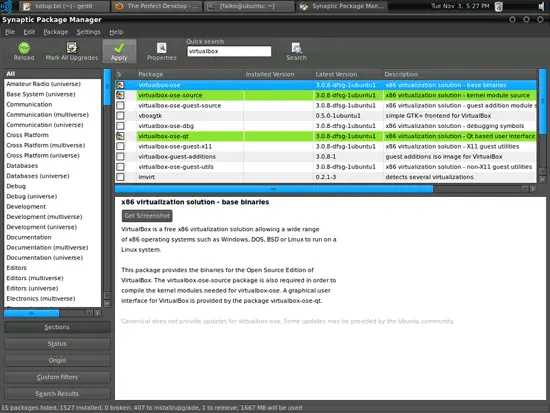Click the package list scroll-down arrow
The height and width of the screenshot is (413, 550).
coord(543,179)
